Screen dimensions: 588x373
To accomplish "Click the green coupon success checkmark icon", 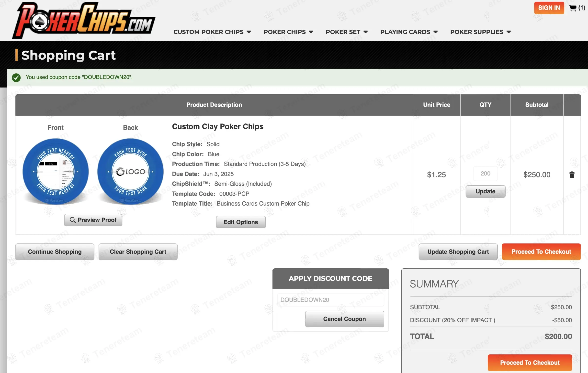I will click(16, 77).
